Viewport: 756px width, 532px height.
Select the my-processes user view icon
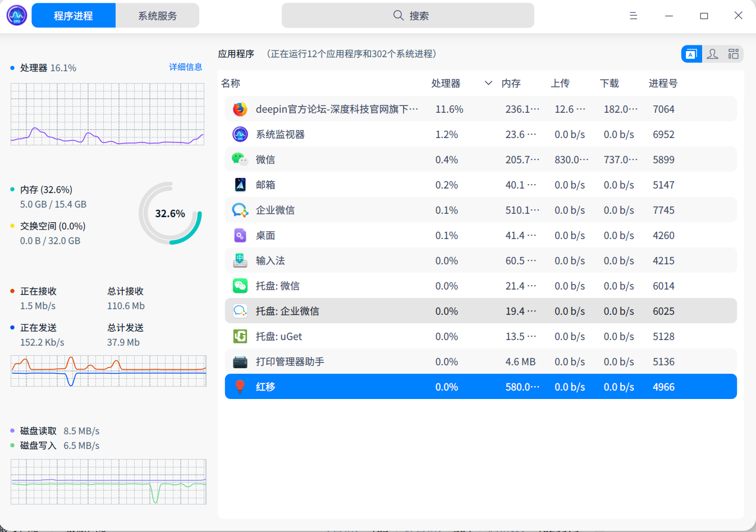click(x=712, y=54)
